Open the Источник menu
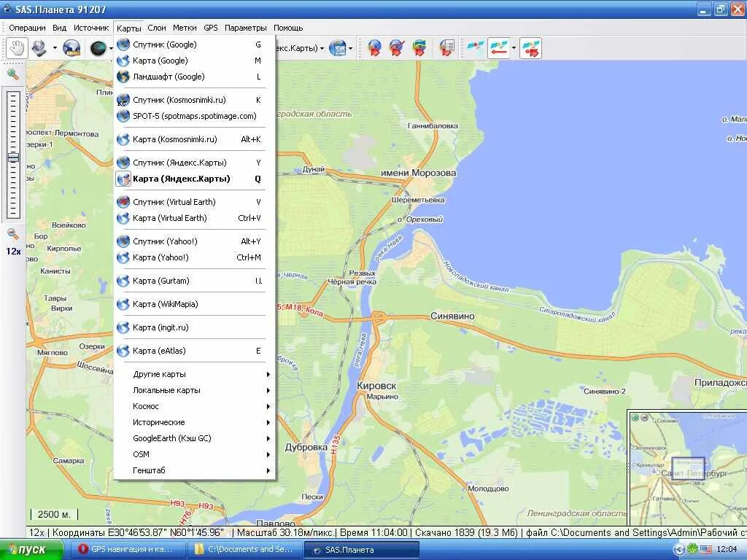Image resolution: width=747 pixels, height=560 pixels. (x=91, y=28)
